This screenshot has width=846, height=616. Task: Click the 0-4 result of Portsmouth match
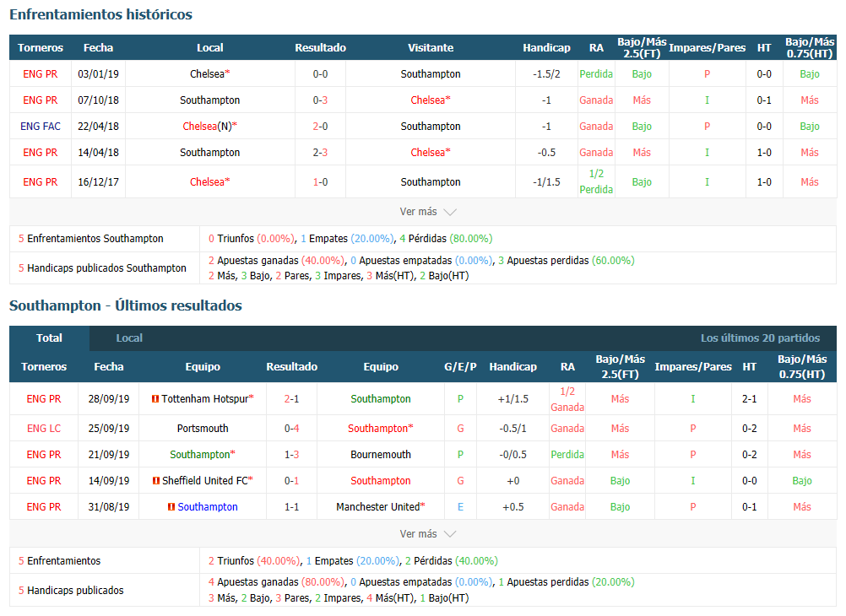(x=292, y=429)
